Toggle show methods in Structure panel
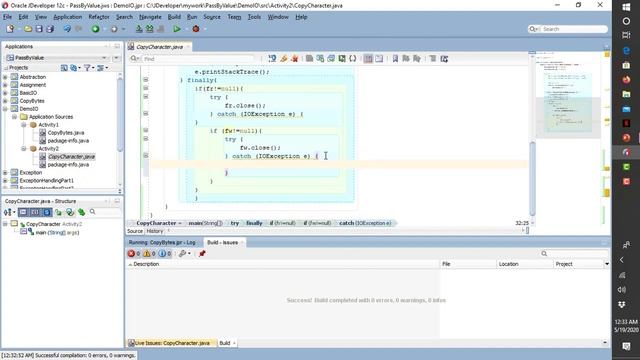The height and width of the screenshot is (360, 640). click(23, 212)
